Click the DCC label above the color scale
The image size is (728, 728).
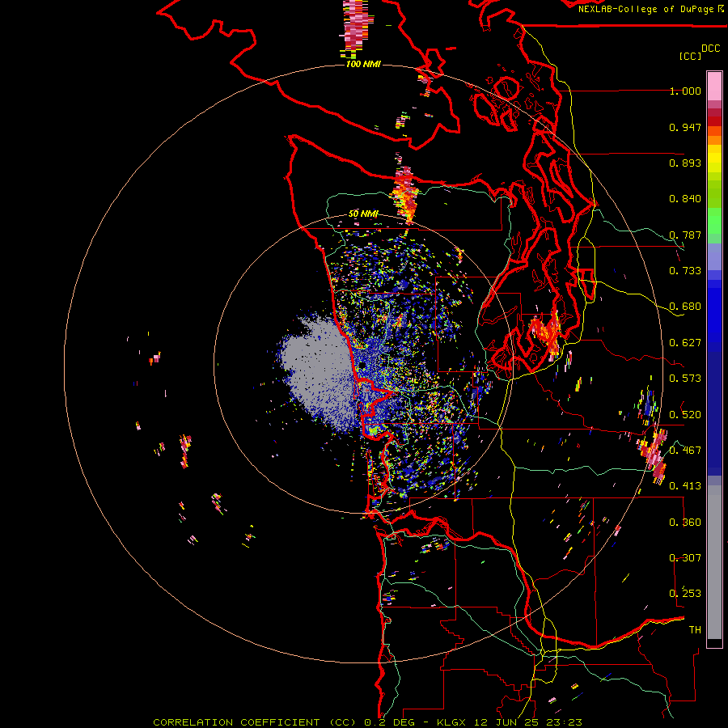(x=710, y=49)
